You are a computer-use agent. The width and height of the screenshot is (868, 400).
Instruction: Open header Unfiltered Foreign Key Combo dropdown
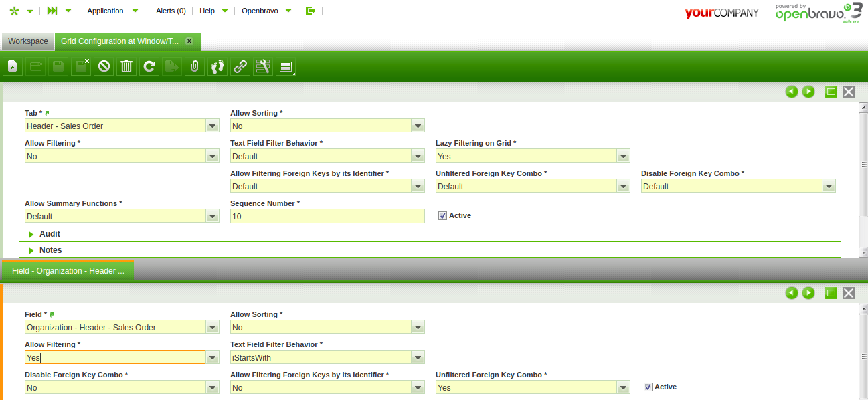click(624, 186)
